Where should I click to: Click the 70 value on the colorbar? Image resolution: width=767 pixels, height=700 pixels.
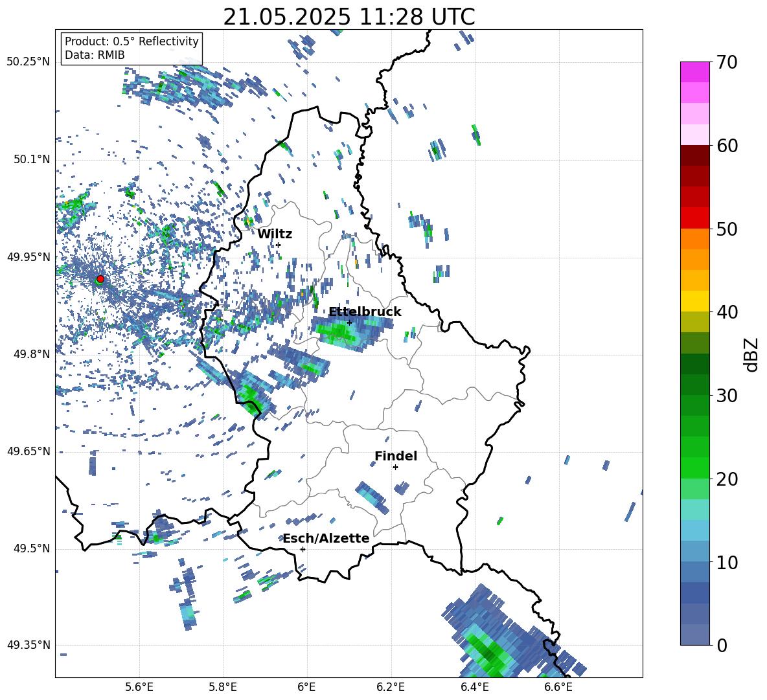[726, 63]
